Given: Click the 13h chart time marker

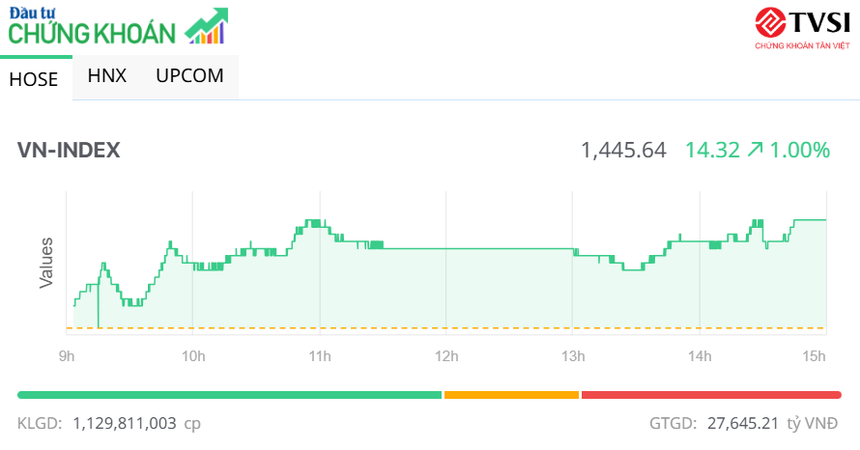Looking at the screenshot, I should tap(573, 356).
